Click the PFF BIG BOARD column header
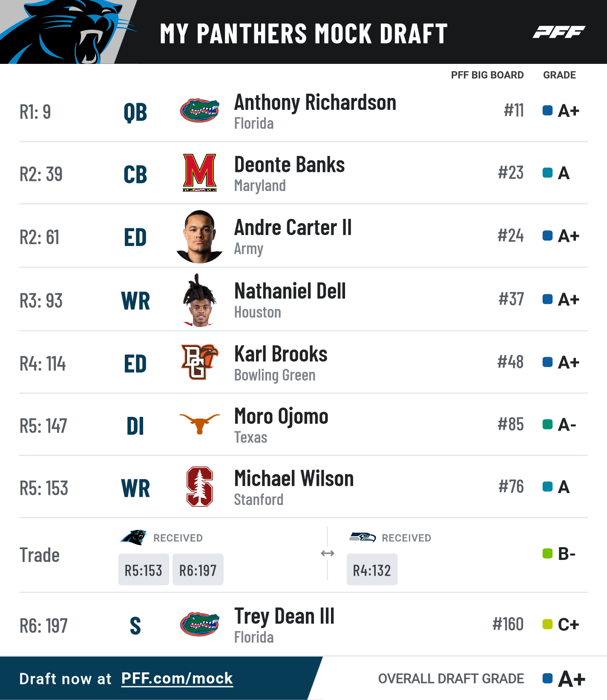Screen dimensions: 607x700 (x=487, y=75)
